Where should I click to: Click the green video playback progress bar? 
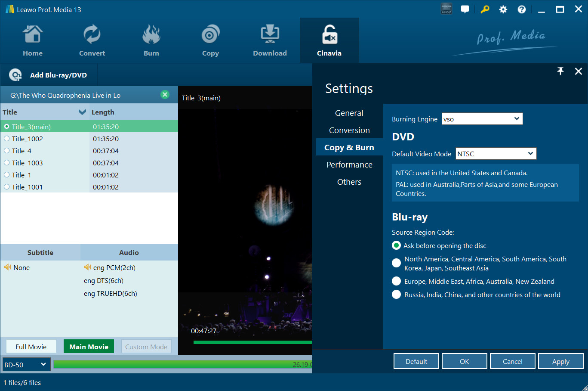click(x=252, y=342)
